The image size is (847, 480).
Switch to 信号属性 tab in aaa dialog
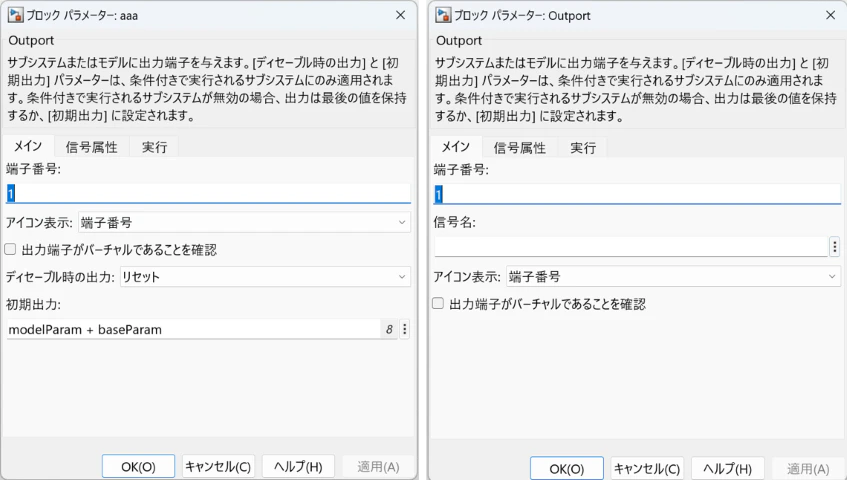(x=91, y=147)
